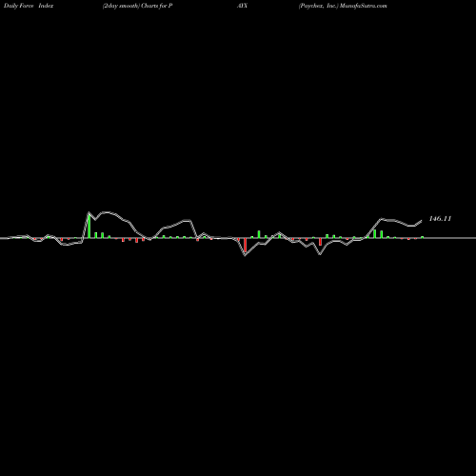Click the 'AYX' ticker text

242,6
